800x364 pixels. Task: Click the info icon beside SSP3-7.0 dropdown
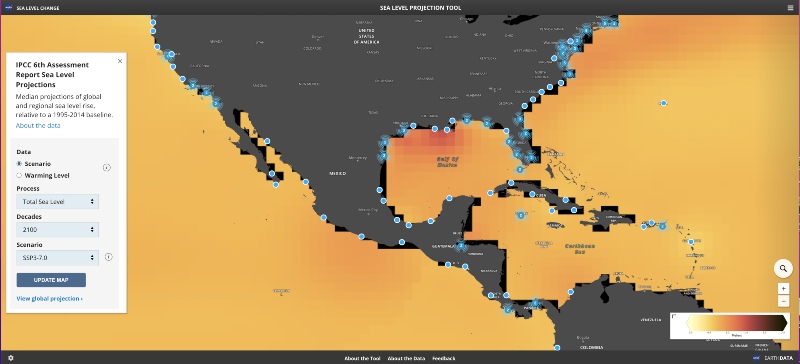coord(109,257)
